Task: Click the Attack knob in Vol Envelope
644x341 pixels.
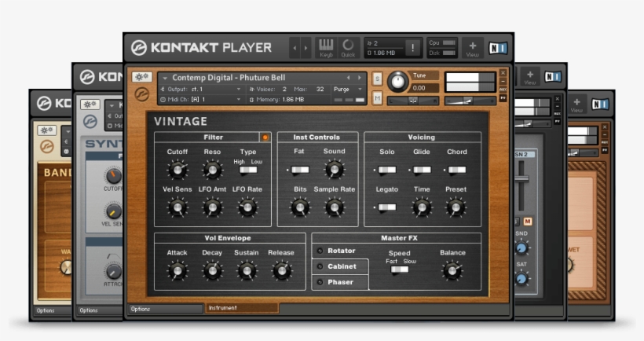Action: coord(177,271)
